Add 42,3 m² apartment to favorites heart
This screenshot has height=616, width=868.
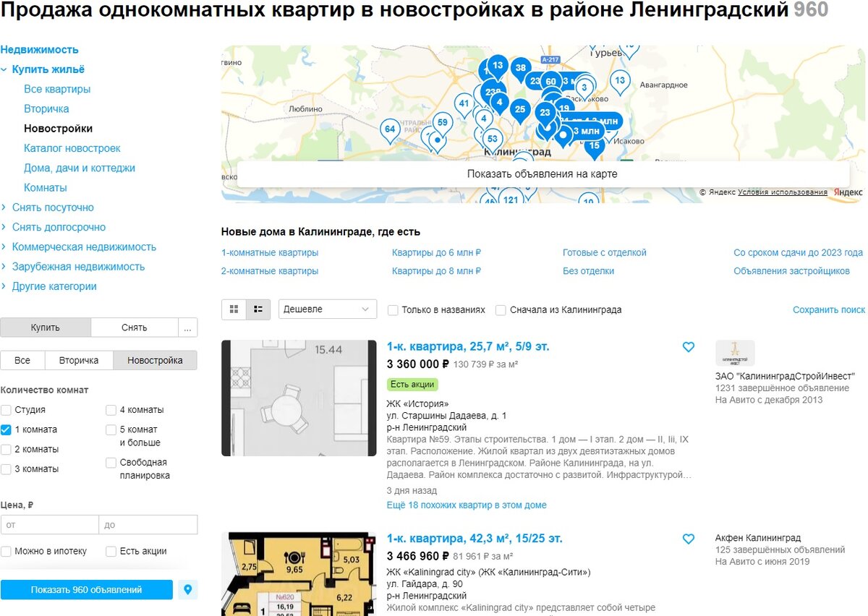point(689,539)
